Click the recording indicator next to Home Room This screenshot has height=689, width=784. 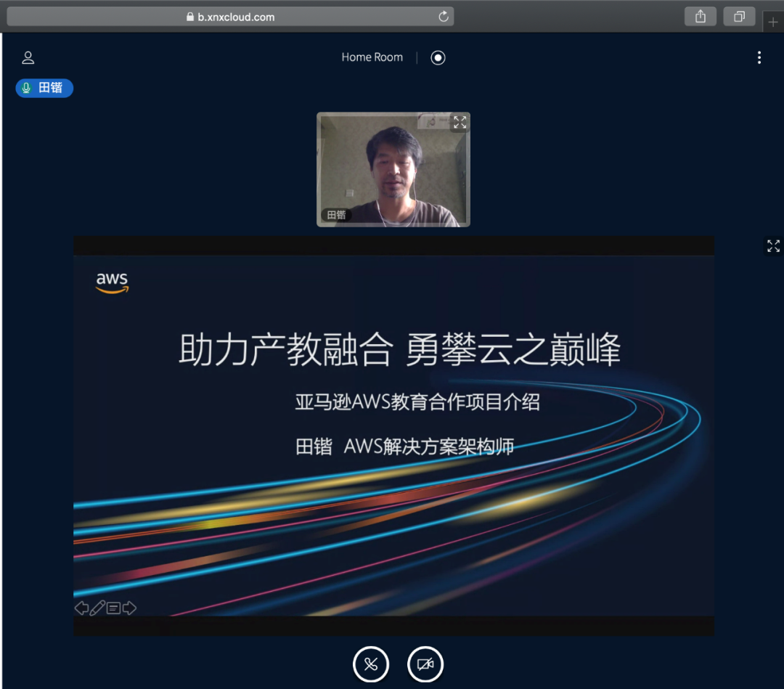(438, 57)
